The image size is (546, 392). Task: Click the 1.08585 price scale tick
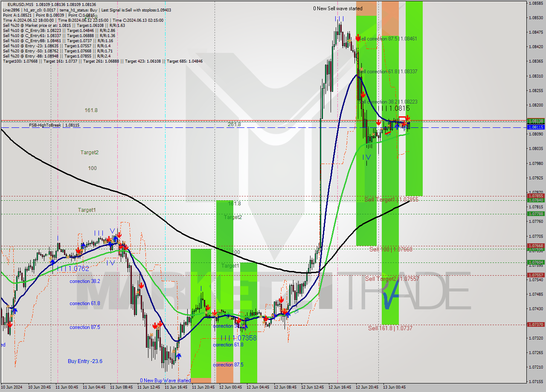(536, 3)
